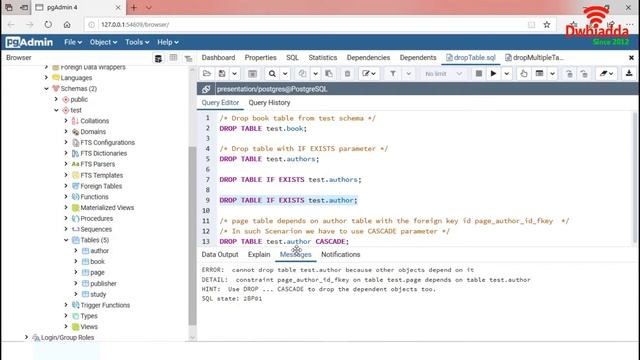Click the Explain Analyze table icon
Image resolution: width=640 pixels, height=360 pixels.
point(540,73)
